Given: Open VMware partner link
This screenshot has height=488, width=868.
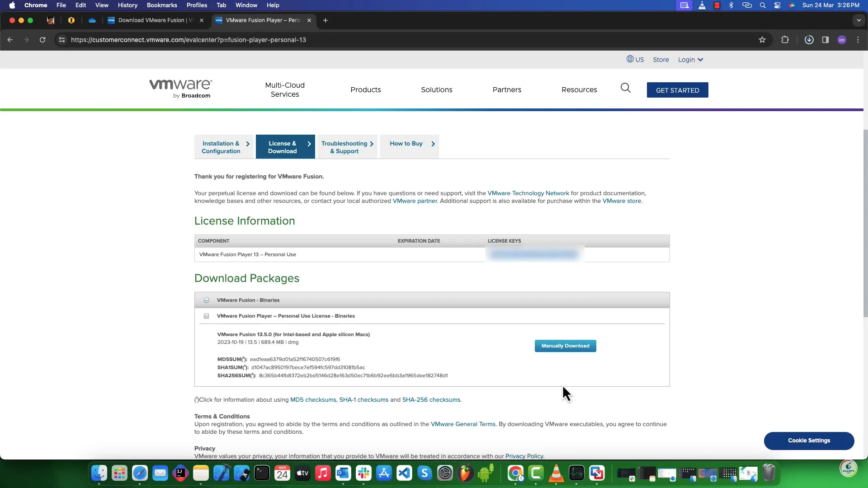Looking at the screenshot, I should click(415, 201).
